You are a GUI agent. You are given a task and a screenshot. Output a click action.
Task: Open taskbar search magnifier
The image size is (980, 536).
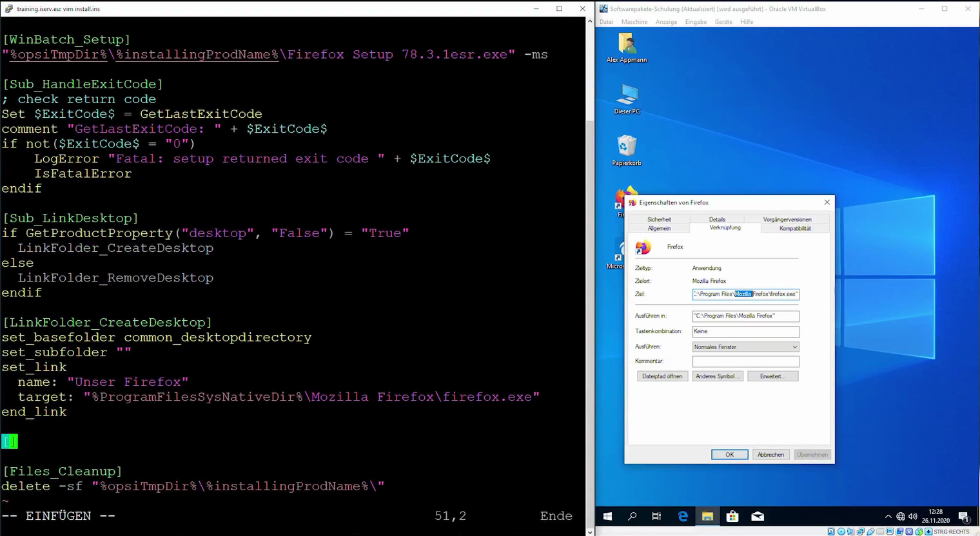point(632,516)
